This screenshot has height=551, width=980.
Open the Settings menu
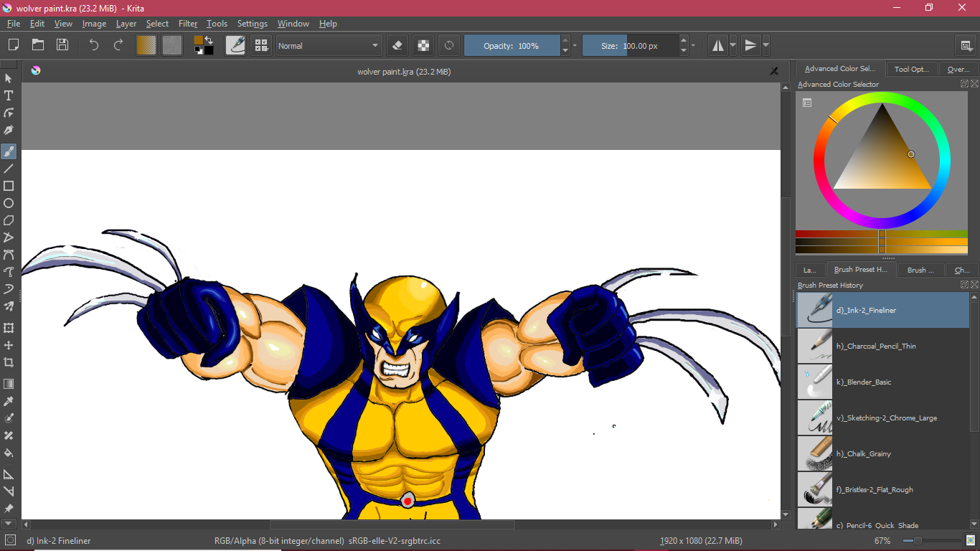[x=253, y=24]
